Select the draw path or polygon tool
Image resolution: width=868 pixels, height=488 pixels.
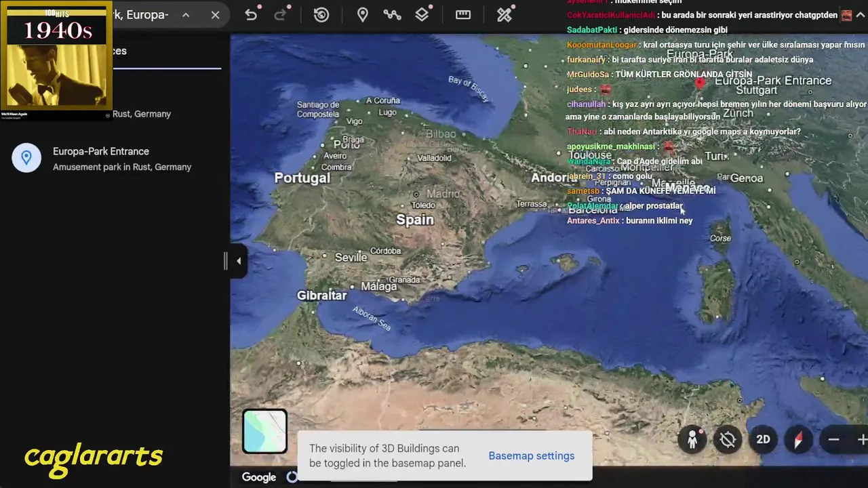pyautogui.click(x=392, y=15)
